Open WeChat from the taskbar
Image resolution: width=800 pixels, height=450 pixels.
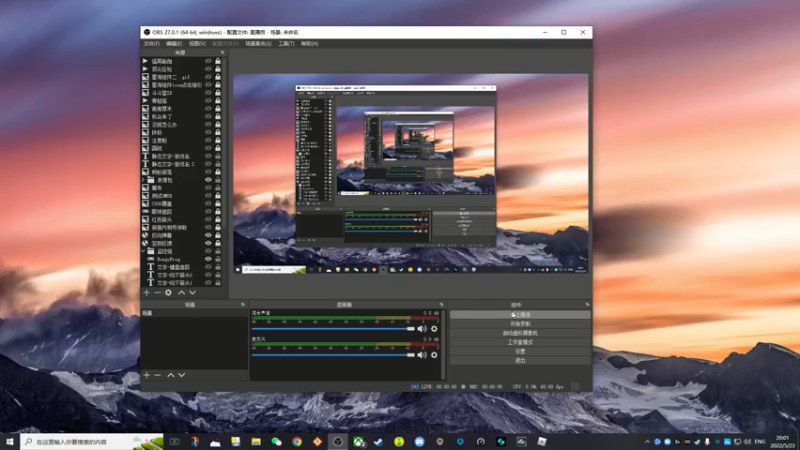[x=277, y=442]
